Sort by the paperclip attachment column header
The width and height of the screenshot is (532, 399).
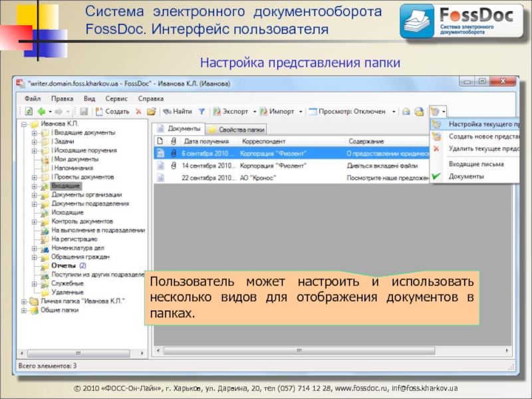coord(174,141)
